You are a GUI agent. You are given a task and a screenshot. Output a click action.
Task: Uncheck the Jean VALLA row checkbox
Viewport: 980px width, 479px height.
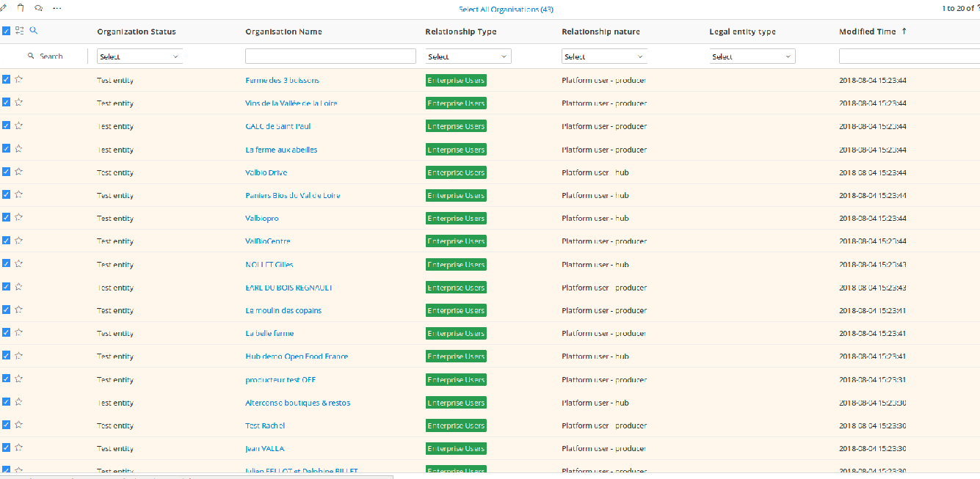(6, 447)
